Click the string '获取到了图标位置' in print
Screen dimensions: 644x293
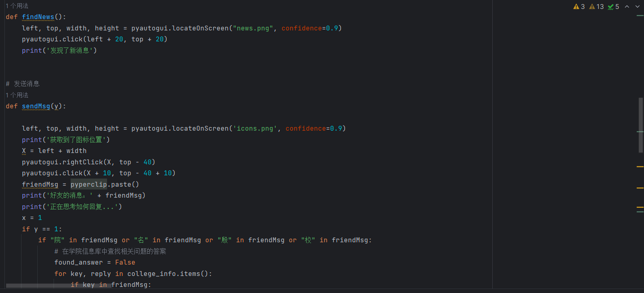[x=76, y=140]
